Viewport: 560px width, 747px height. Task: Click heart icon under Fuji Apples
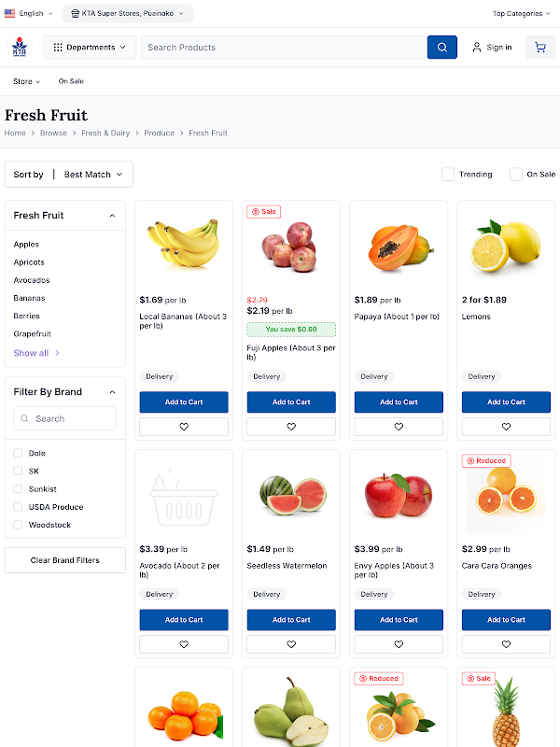[x=291, y=427]
